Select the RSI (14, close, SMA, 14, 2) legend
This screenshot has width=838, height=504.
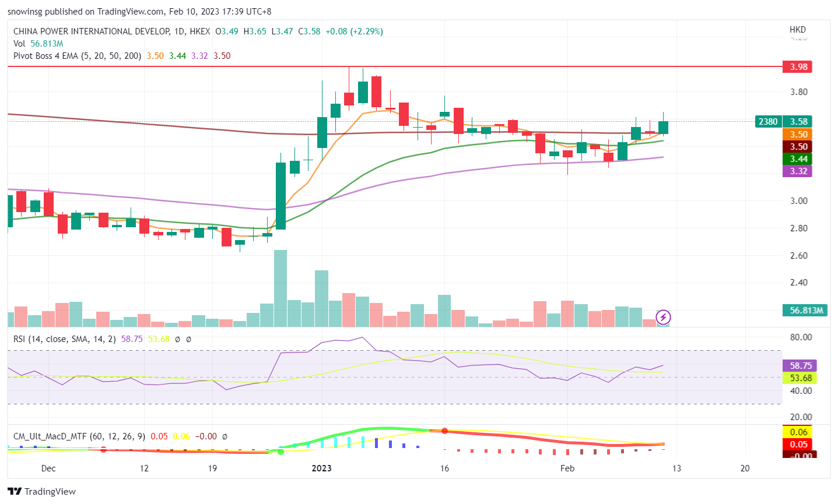pos(65,339)
